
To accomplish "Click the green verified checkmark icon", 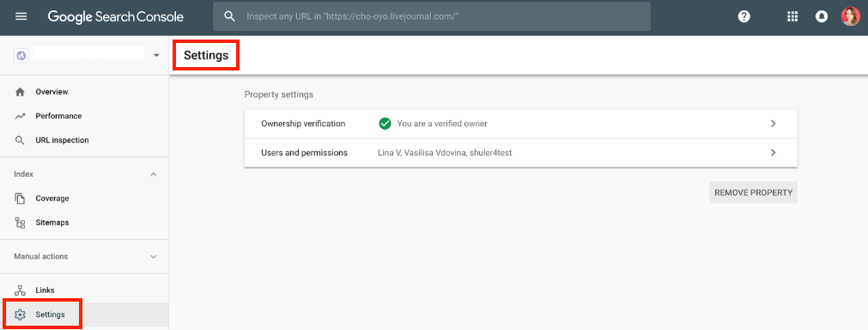I will coord(385,124).
